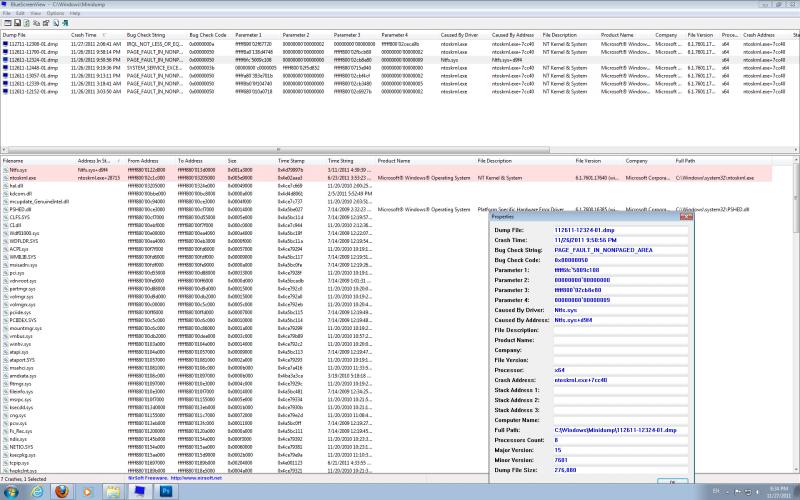Sort drivers by Filename column header
Screen dimensions: 800x500
[x=38, y=161]
